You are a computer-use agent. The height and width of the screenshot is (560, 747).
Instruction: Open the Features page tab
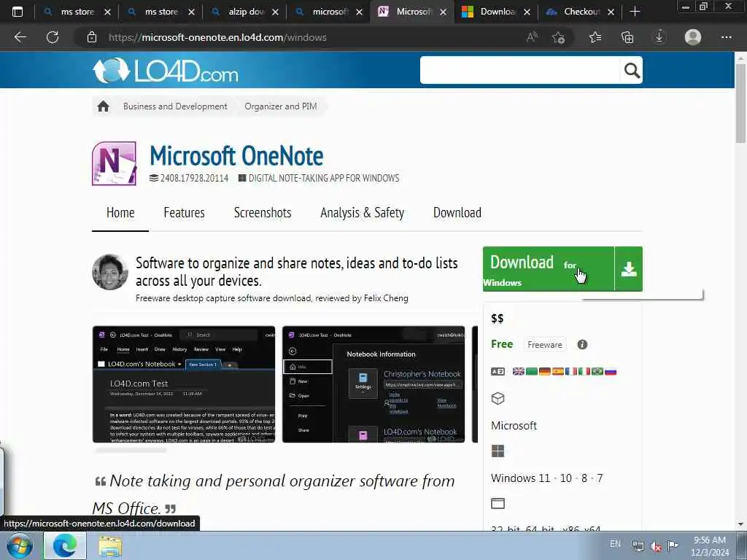[184, 213]
